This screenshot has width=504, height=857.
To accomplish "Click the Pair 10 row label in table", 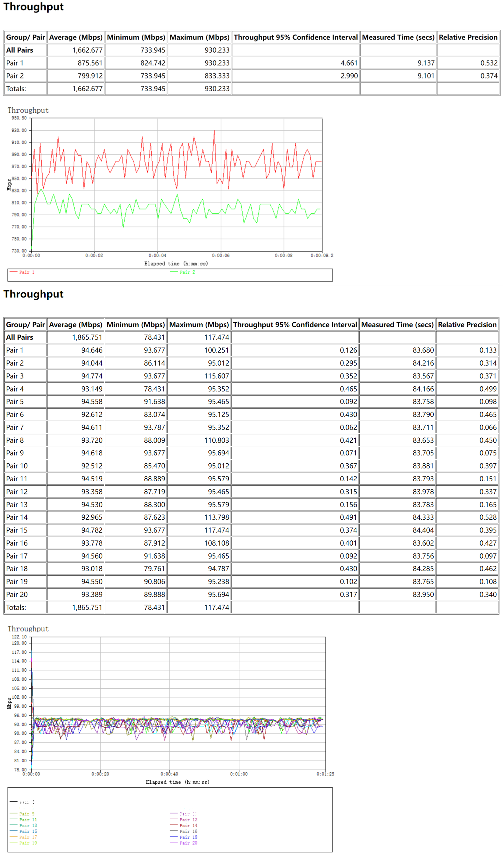I will pos(17,466).
